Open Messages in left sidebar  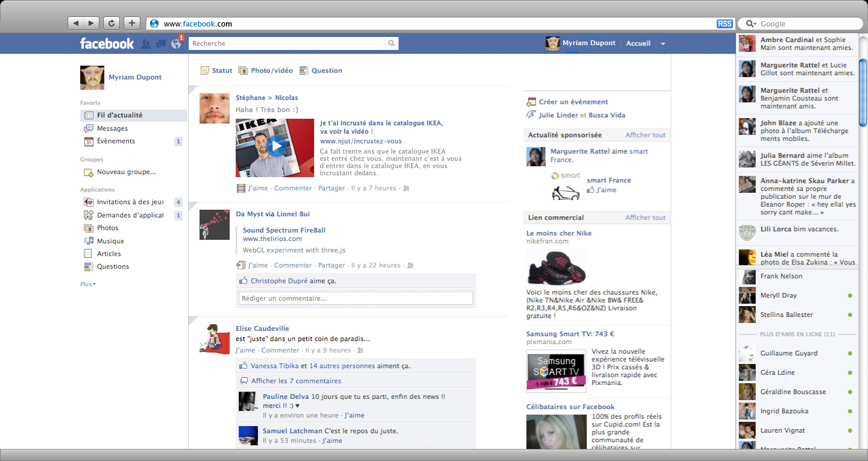tap(112, 128)
